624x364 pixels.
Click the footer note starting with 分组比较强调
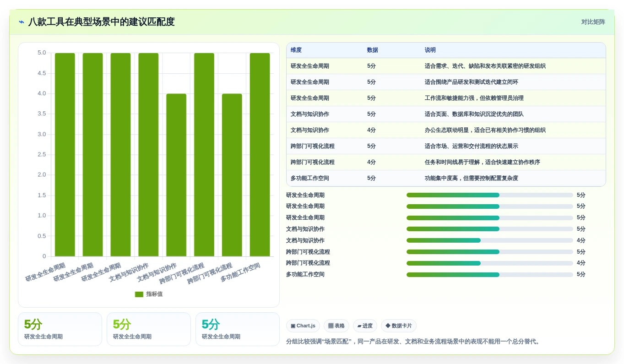pyautogui.click(x=414, y=342)
